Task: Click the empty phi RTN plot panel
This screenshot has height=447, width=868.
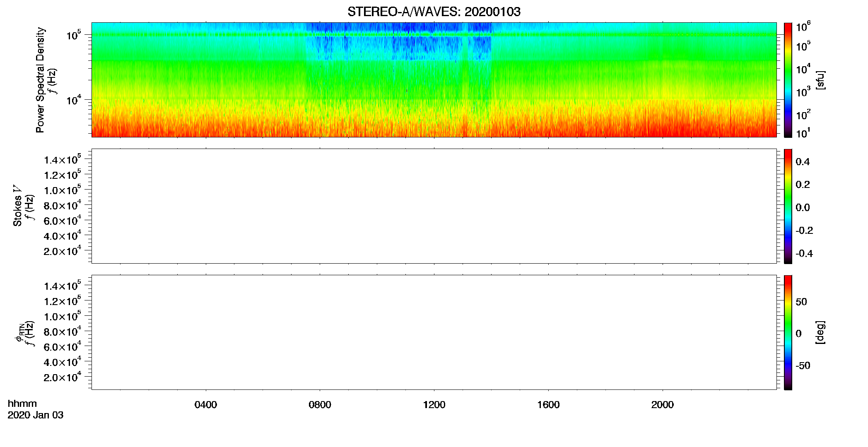Action: (x=434, y=332)
